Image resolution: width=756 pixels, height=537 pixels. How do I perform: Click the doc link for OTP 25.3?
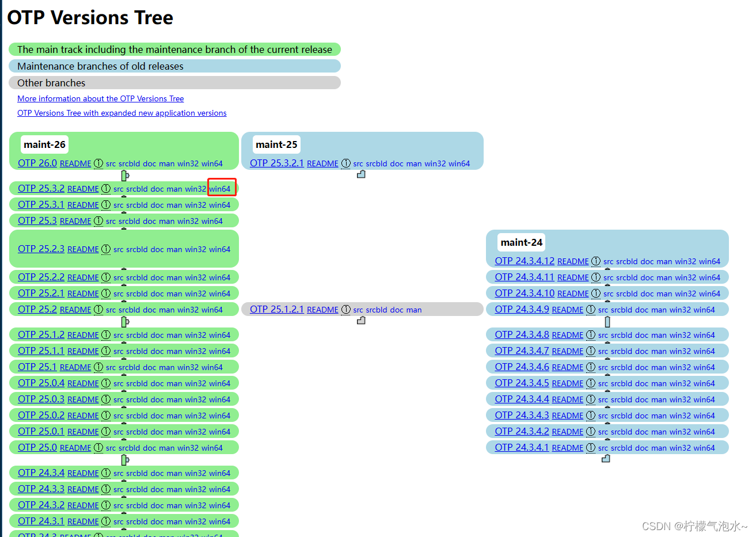coord(149,221)
